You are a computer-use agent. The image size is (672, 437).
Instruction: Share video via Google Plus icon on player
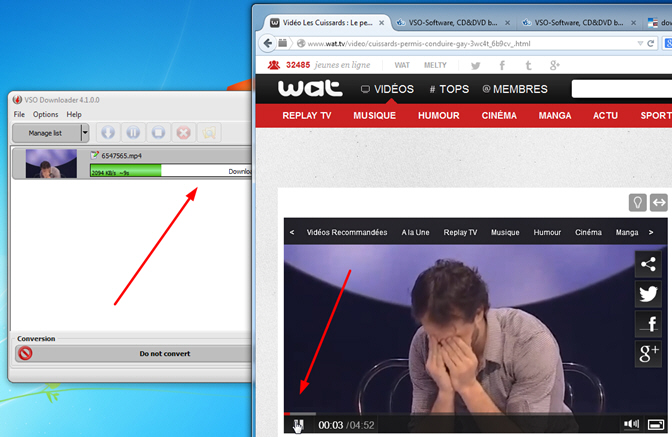[648, 354]
